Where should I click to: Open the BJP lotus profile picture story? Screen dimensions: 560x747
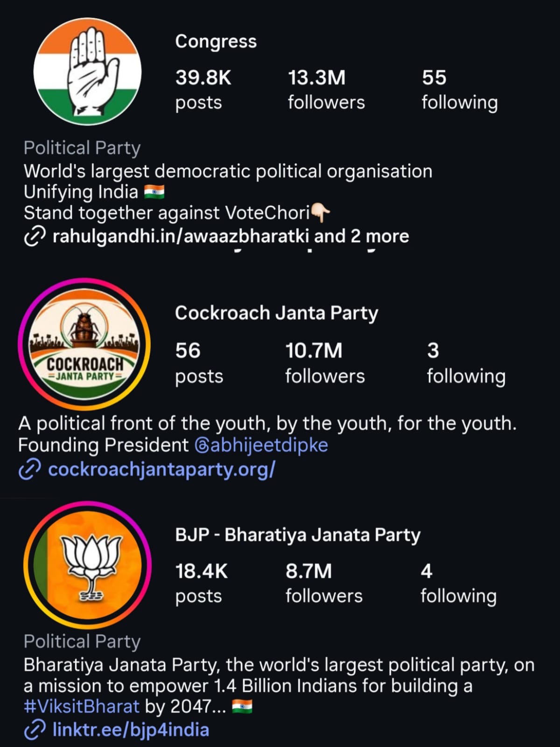(87, 565)
